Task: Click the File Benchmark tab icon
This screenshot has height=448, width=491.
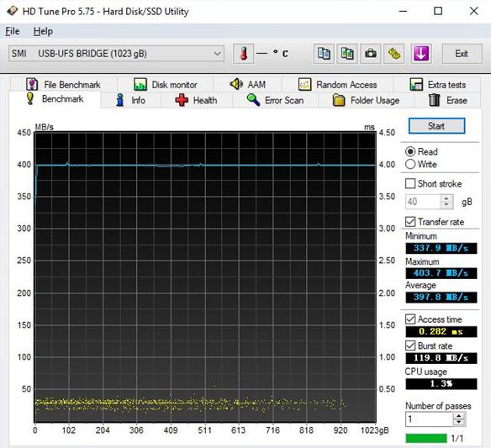Action: coord(32,84)
